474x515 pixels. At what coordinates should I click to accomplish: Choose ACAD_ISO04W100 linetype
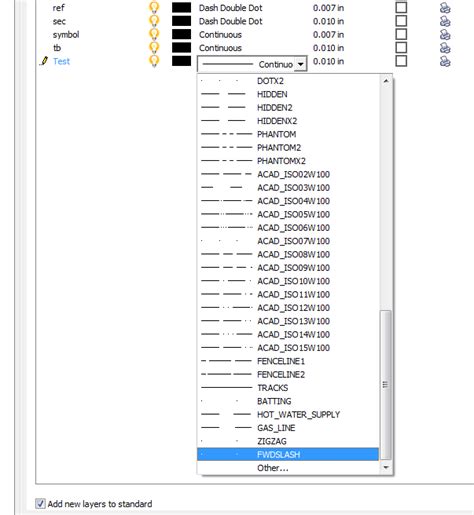288,201
